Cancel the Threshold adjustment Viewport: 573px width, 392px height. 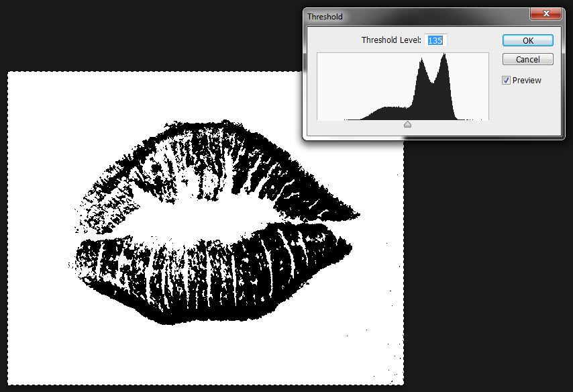(x=527, y=59)
